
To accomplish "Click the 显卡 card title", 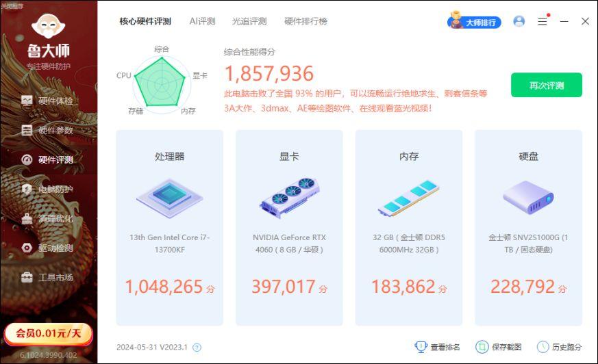I will point(290,157).
